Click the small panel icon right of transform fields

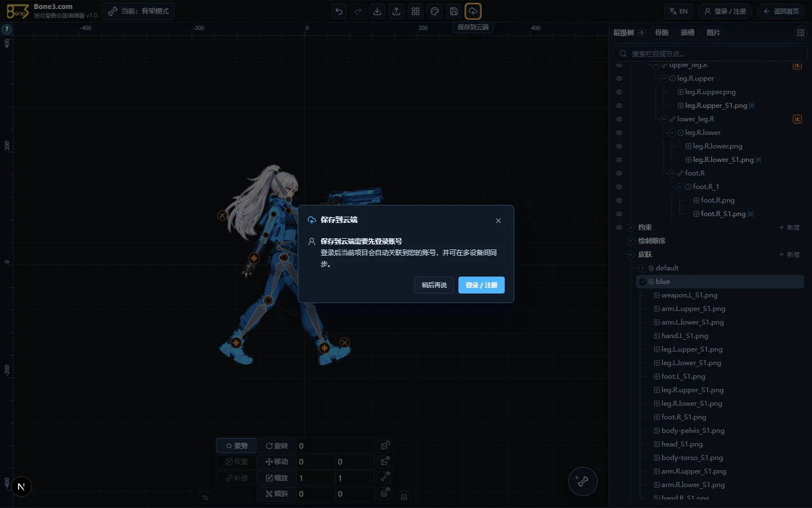pyautogui.click(x=404, y=497)
